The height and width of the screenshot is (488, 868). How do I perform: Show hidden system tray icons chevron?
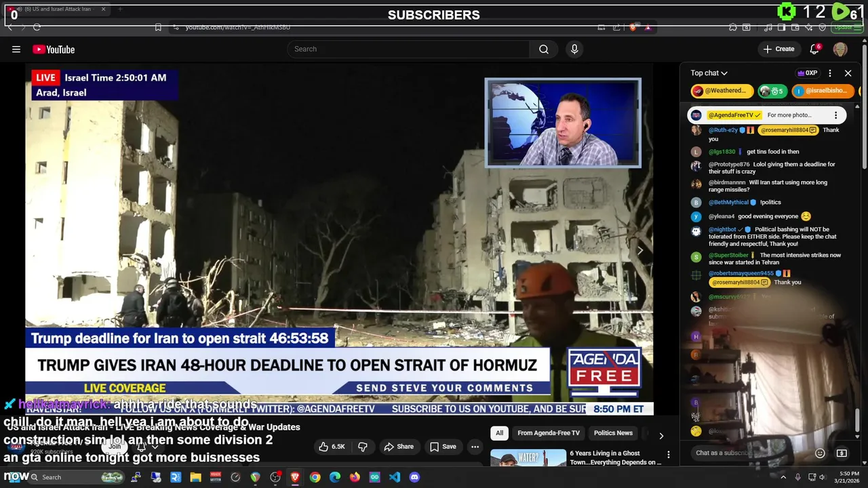pos(783,477)
